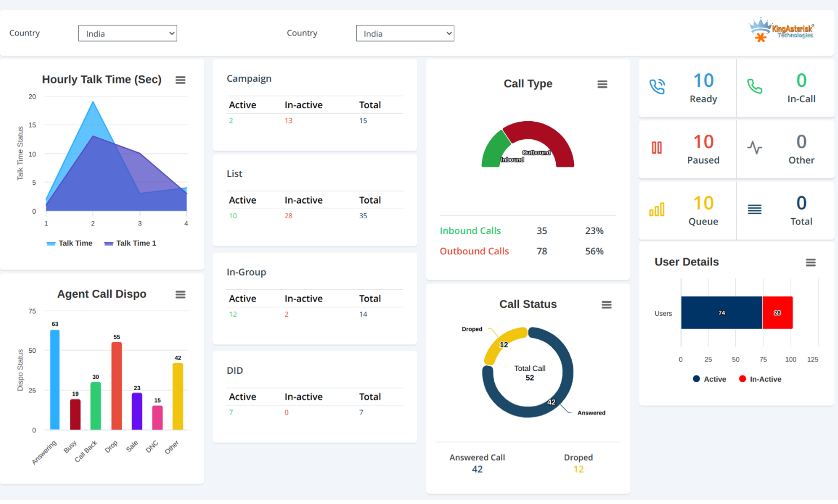The width and height of the screenshot is (838, 504).
Task: Click the Ready count 10
Action: (704, 81)
